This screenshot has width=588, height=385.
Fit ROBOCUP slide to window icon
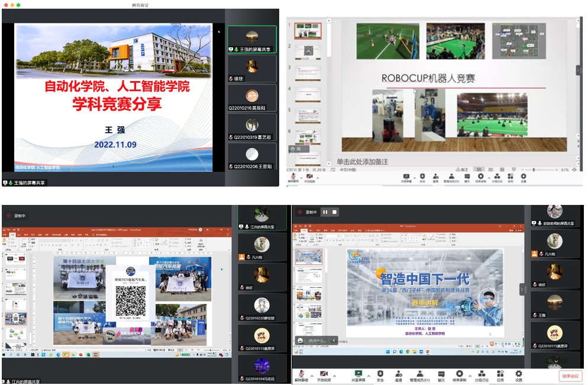pos(574,169)
